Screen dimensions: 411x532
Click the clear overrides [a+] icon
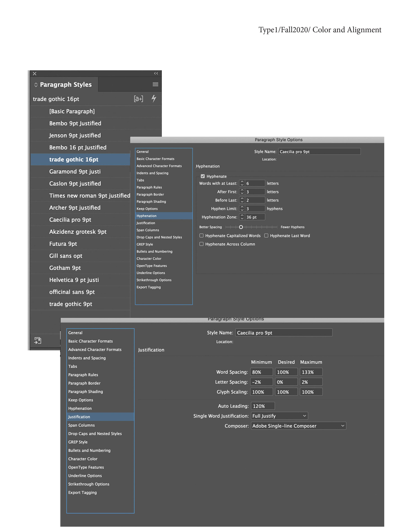tap(138, 99)
